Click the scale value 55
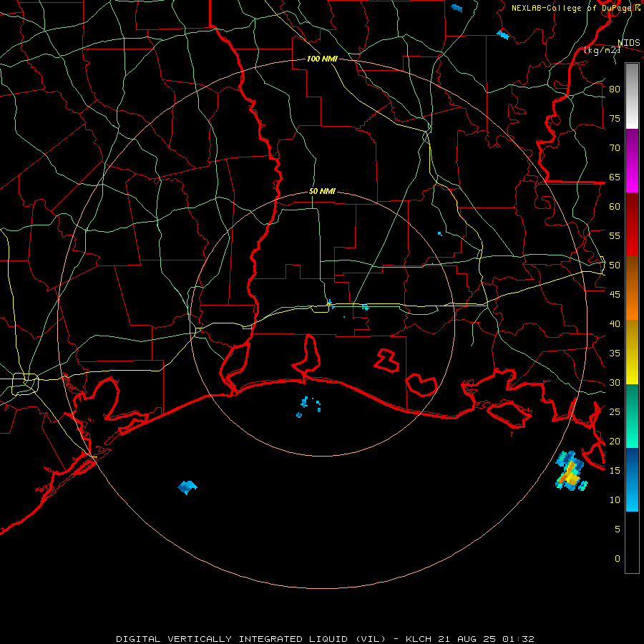The image size is (644, 644). (x=615, y=236)
